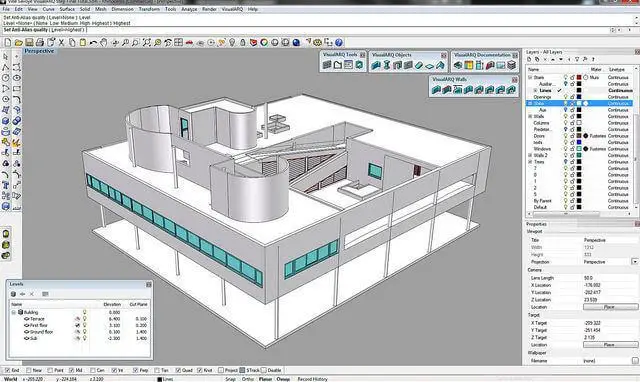The height and width of the screenshot is (382, 640).
Task: Click the Print icon in toolbar
Action: point(40,42)
